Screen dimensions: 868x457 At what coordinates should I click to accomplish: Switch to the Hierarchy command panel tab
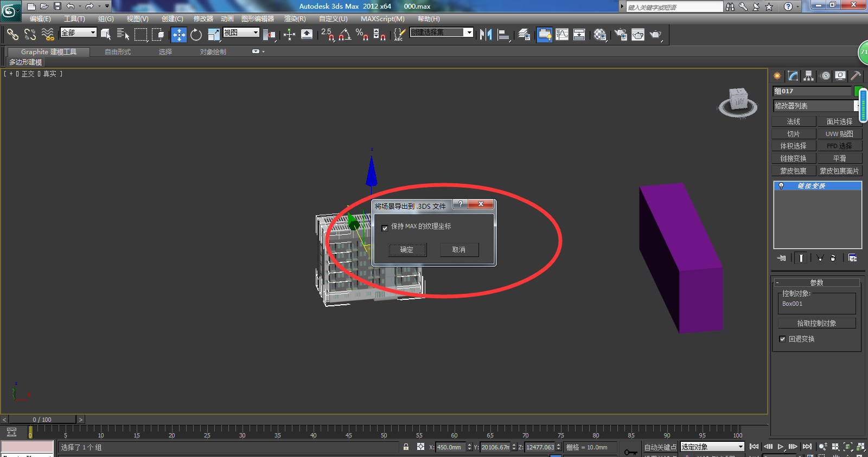tap(809, 76)
